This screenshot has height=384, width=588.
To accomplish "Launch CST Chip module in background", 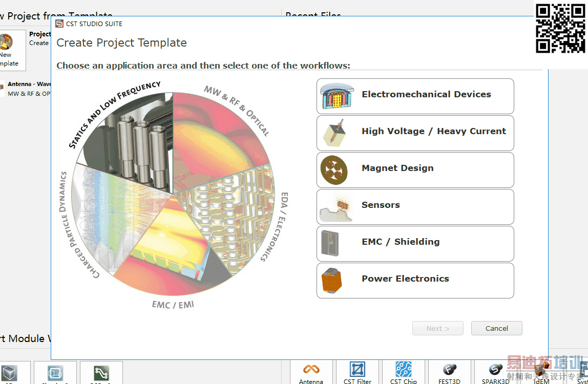I will click(404, 373).
